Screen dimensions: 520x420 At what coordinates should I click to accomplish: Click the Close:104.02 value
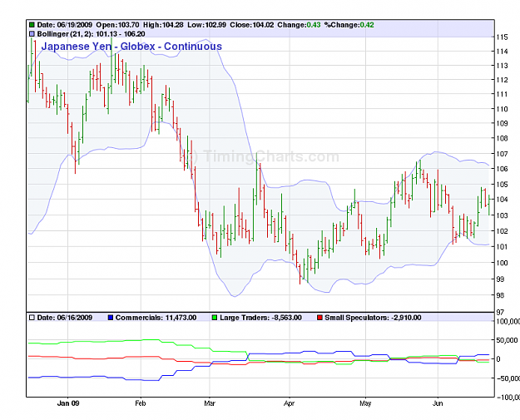(252, 25)
